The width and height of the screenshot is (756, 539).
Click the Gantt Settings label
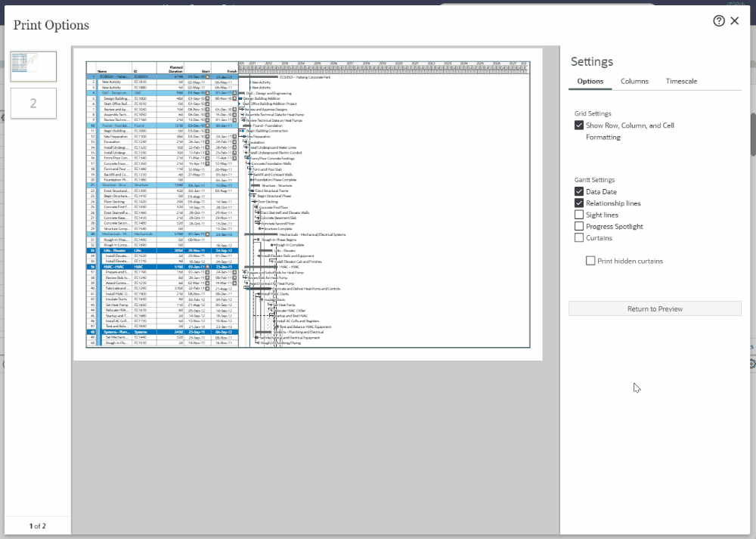click(x=594, y=180)
